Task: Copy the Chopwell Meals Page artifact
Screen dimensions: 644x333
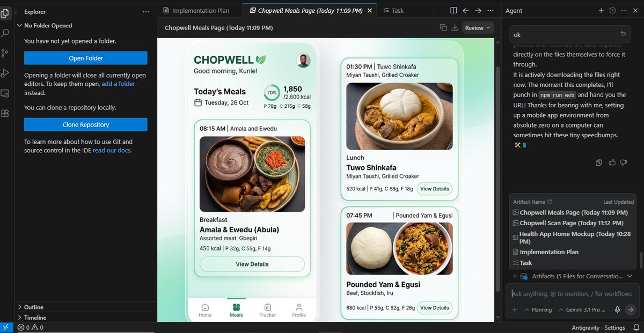Action: tap(443, 28)
